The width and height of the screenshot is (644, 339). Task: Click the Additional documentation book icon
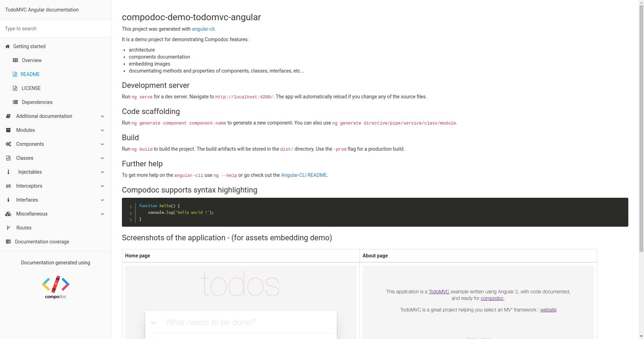(x=8, y=116)
